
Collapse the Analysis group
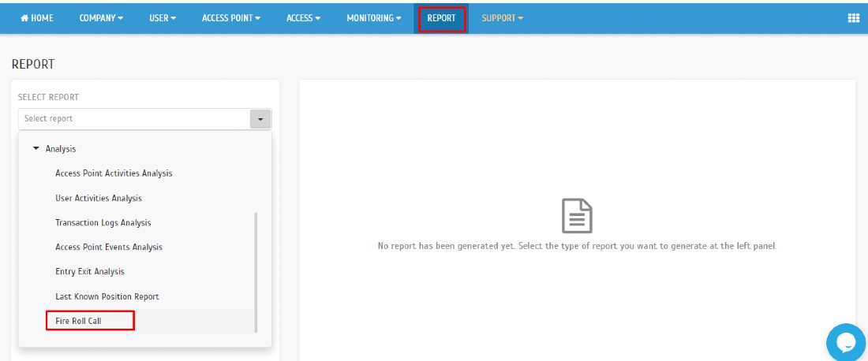click(36, 149)
